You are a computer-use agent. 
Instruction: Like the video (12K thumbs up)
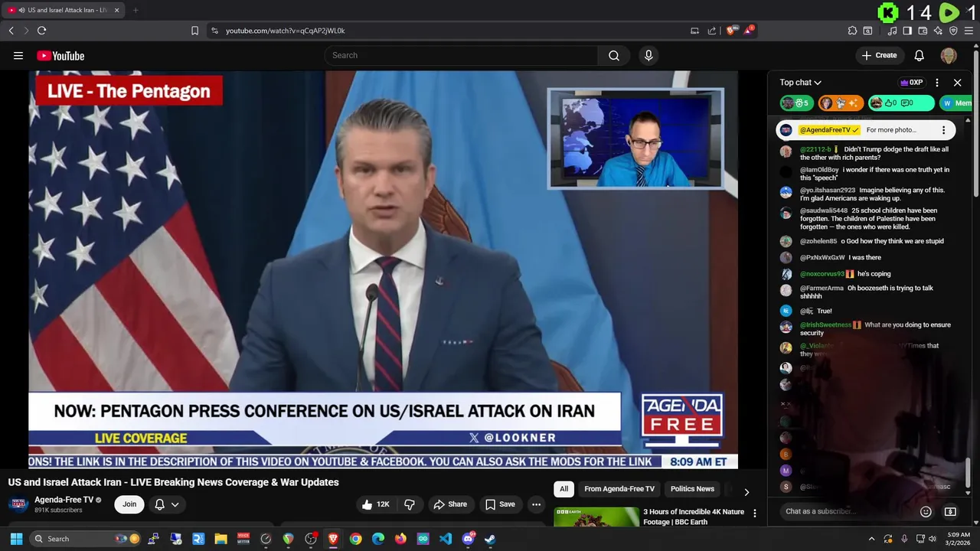[377, 504]
